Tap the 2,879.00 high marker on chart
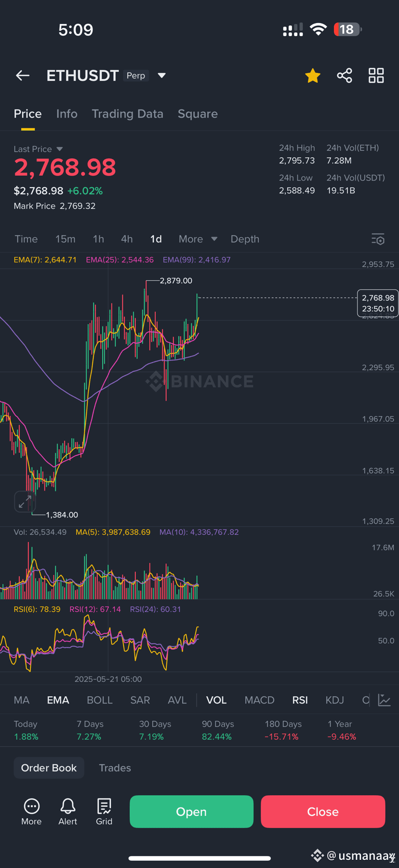 176,281
